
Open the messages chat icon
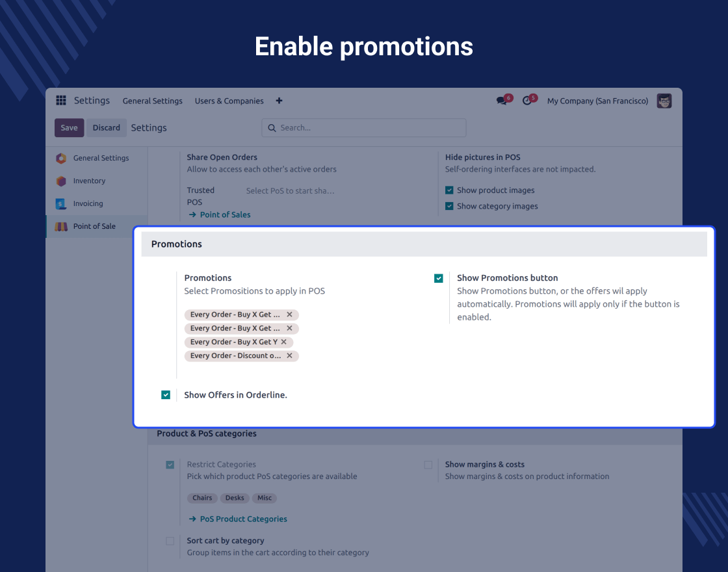501,101
